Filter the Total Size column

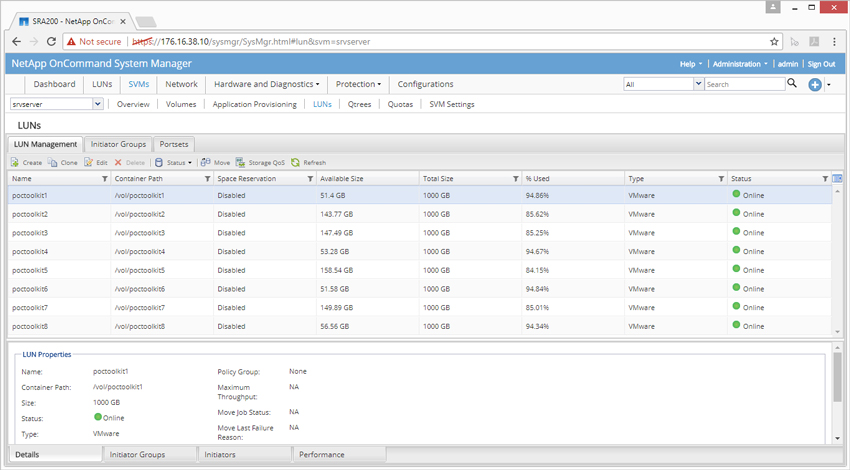pos(516,178)
